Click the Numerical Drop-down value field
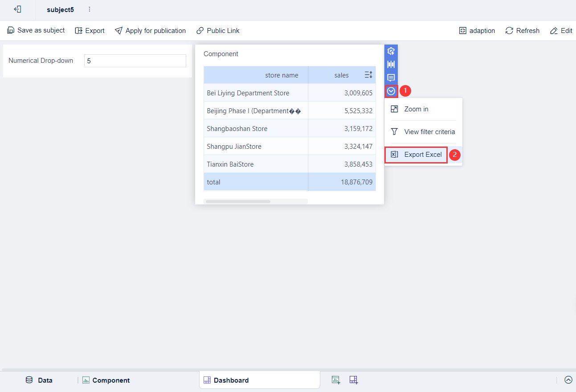Viewport: 576px width, 392px height. pos(135,61)
